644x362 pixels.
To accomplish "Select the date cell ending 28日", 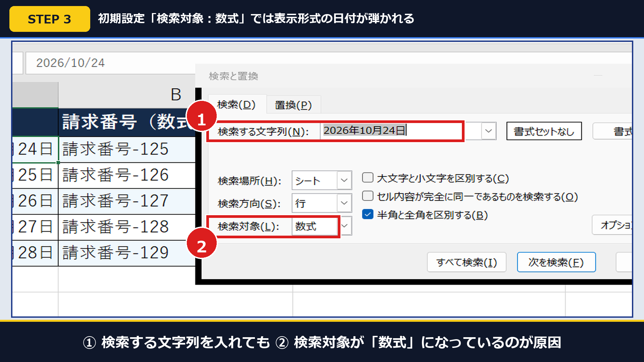I will (35, 253).
